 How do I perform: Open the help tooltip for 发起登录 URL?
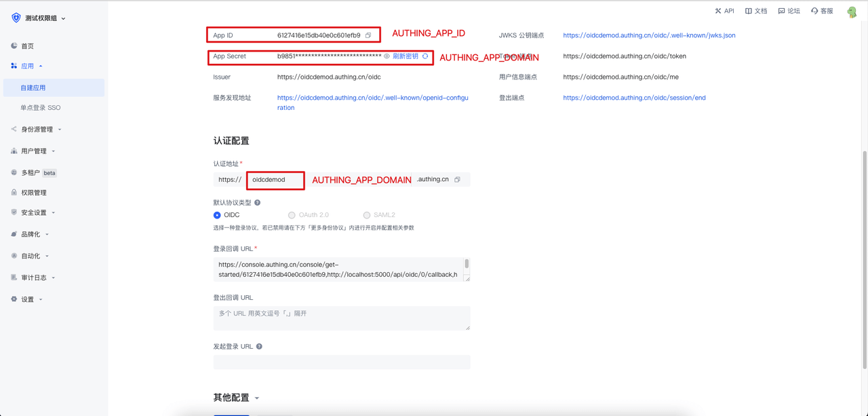pyautogui.click(x=259, y=347)
